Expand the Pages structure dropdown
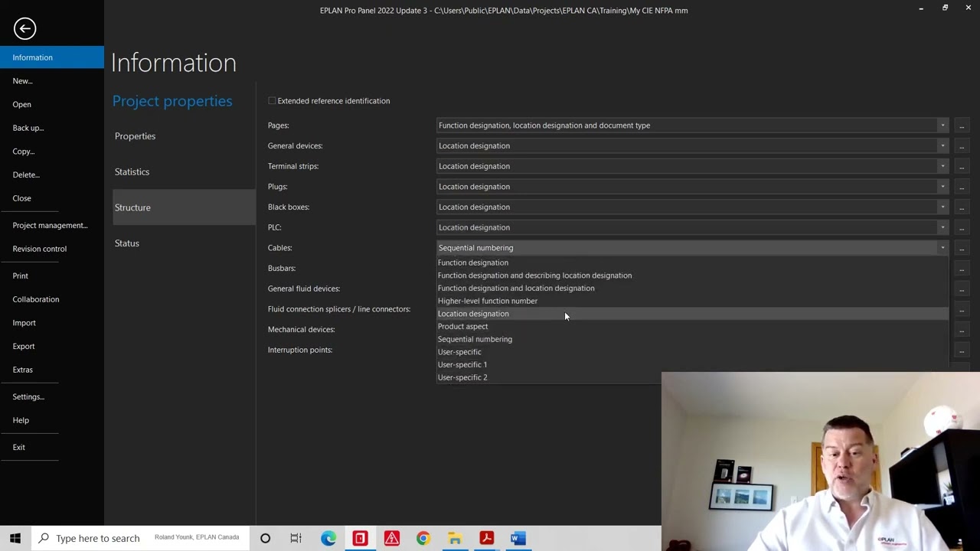This screenshot has height=551, width=980. pos(942,126)
